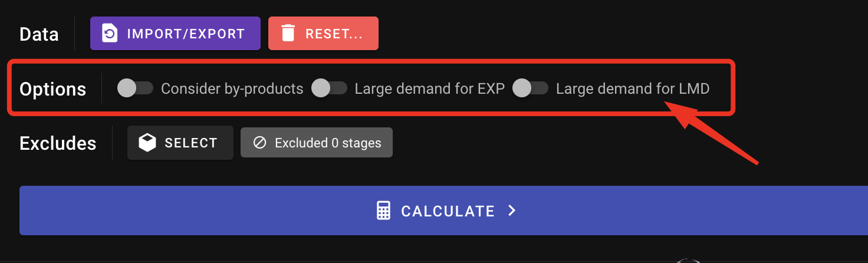Image resolution: width=868 pixels, height=263 pixels.
Task: Turn on Large demand for LMD switch
Action: point(530,88)
